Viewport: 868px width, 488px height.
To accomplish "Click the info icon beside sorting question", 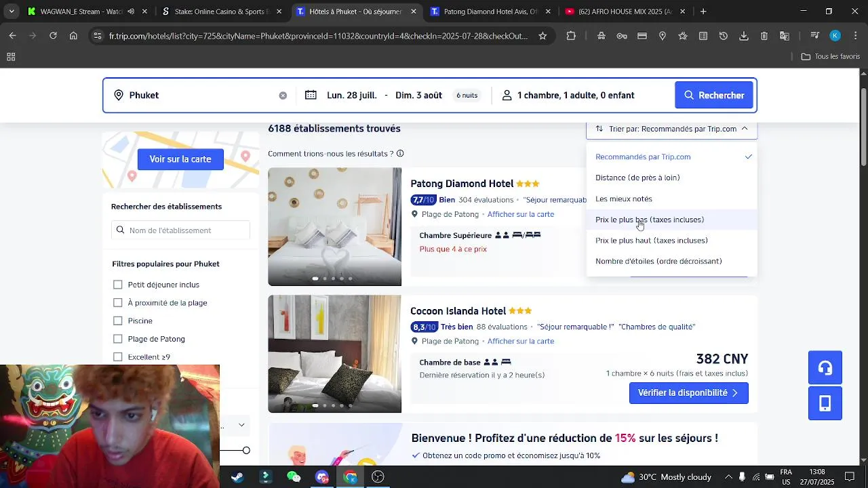I will (x=400, y=154).
